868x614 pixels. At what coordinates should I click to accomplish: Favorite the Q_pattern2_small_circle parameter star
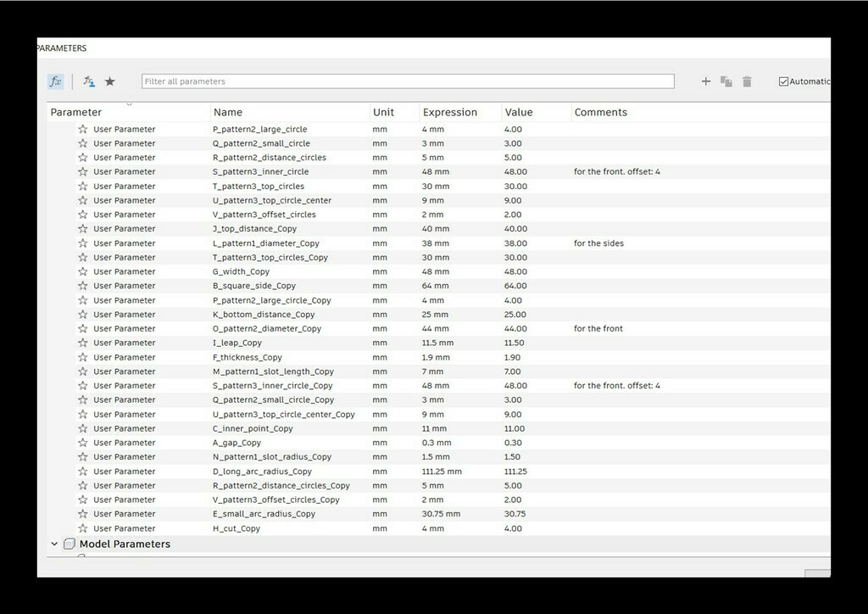click(x=83, y=142)
